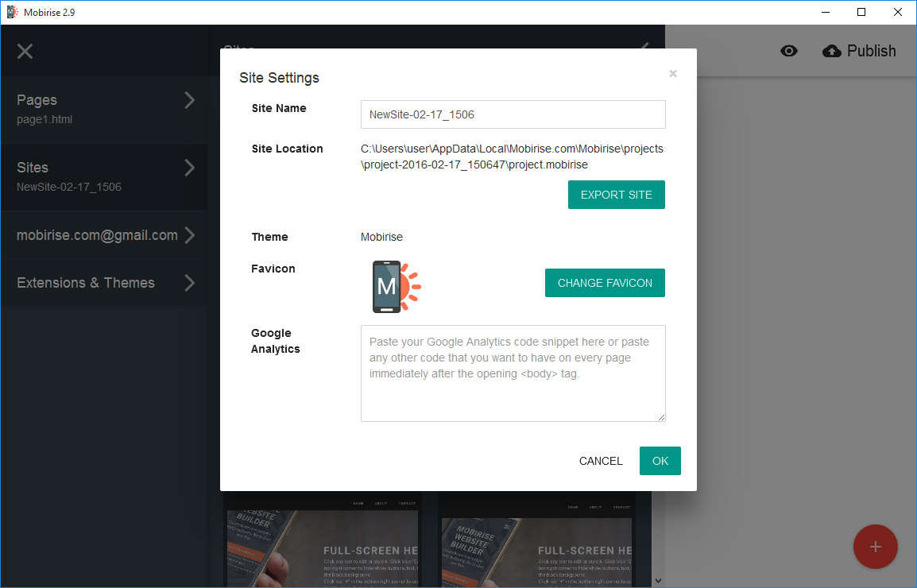
Task: Open the preview eye icon
Action: pos(789,51)
